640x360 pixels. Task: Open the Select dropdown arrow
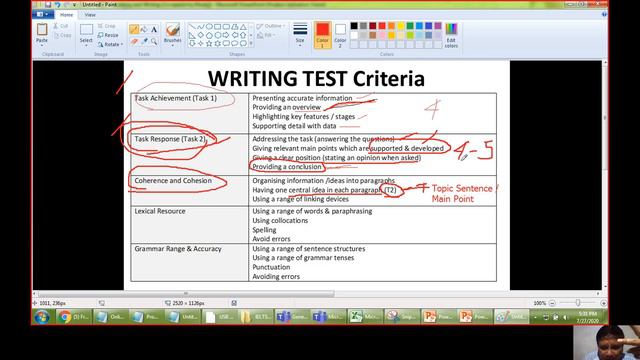tap(86, 44)
